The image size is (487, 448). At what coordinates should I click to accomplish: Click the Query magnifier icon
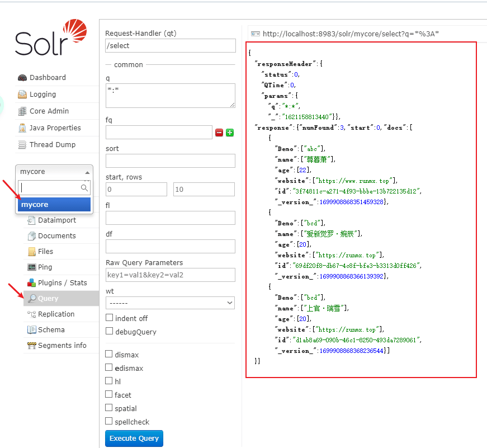click(32, 299)
